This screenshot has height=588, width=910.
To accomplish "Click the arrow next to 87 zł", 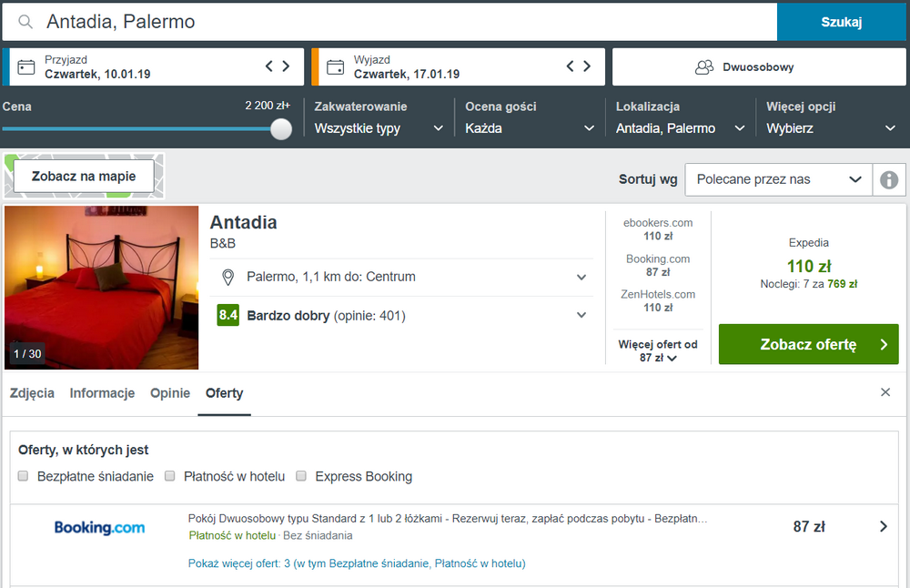I will 884,526.
